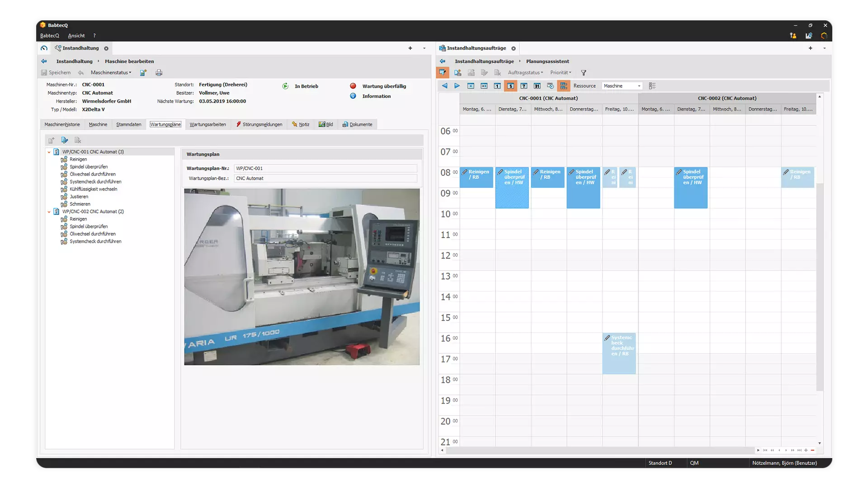Switch to the Maschinenhistorie tab

(62, 124)
